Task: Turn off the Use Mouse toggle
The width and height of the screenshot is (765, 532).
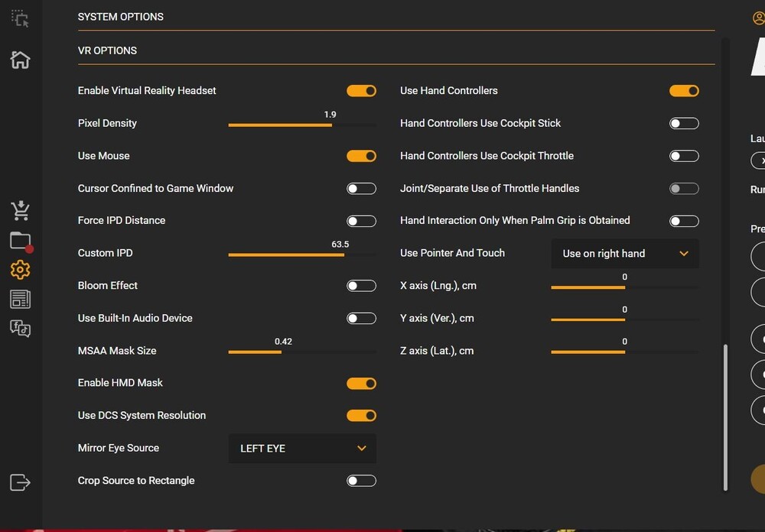Action: pos(361,155)
